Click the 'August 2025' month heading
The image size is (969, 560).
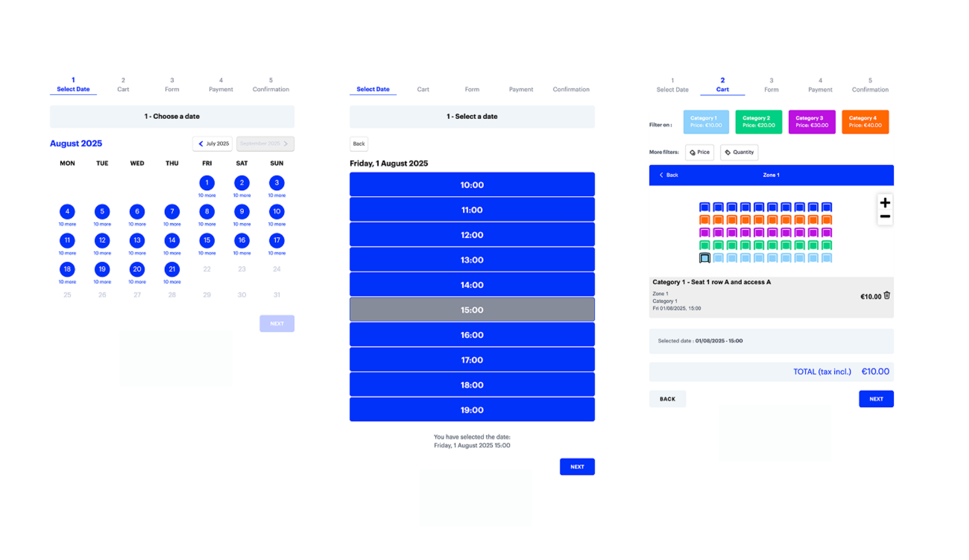click(76, 143)
